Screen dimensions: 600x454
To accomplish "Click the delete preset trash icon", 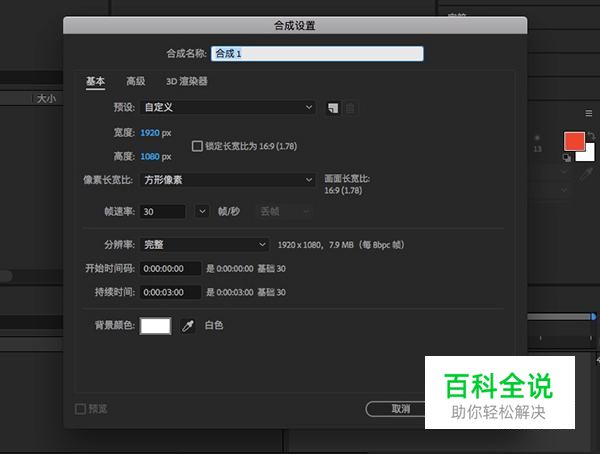I will click(x=350, y=108).
